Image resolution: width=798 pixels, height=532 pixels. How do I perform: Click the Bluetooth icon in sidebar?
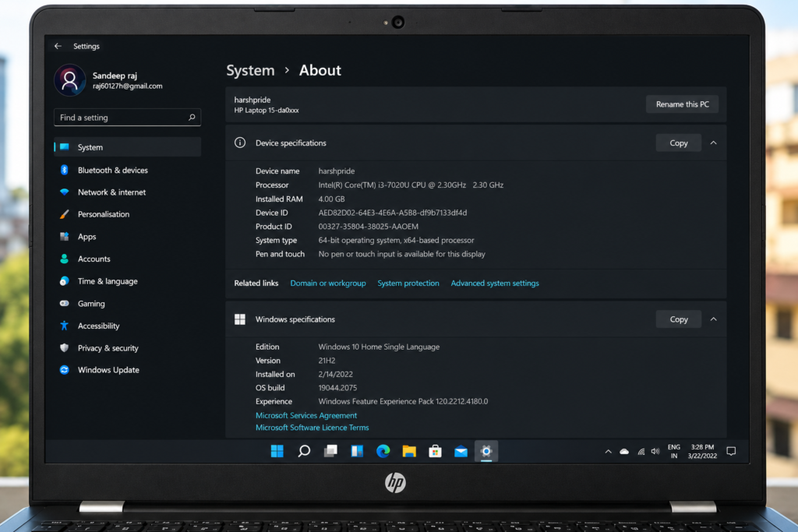click(64, 170)
